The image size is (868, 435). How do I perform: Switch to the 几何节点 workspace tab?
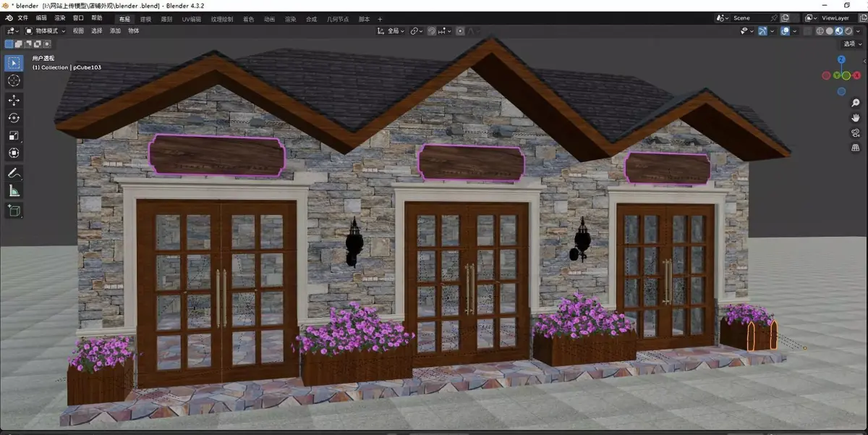[338, 19]
